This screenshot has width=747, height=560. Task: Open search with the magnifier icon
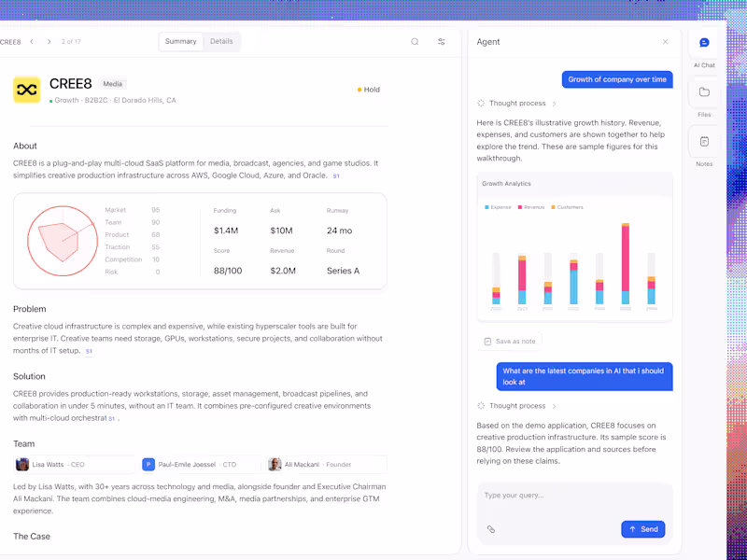click(x=415, y=42)
